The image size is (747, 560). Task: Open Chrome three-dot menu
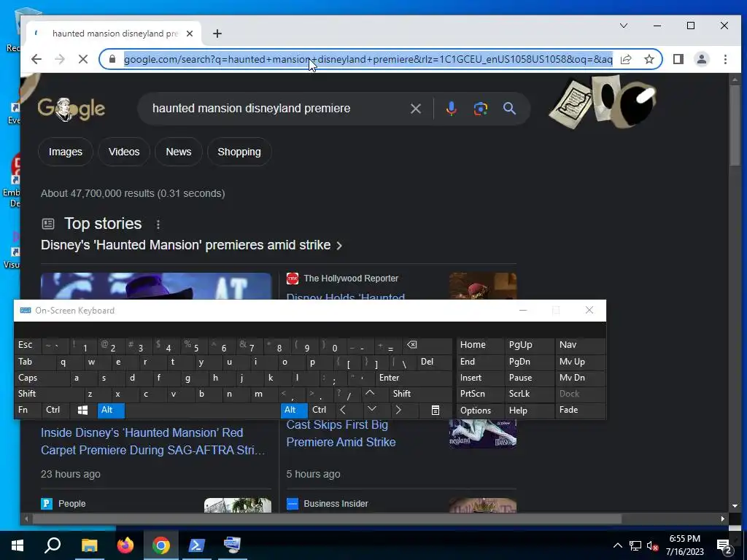coord(725,59)
